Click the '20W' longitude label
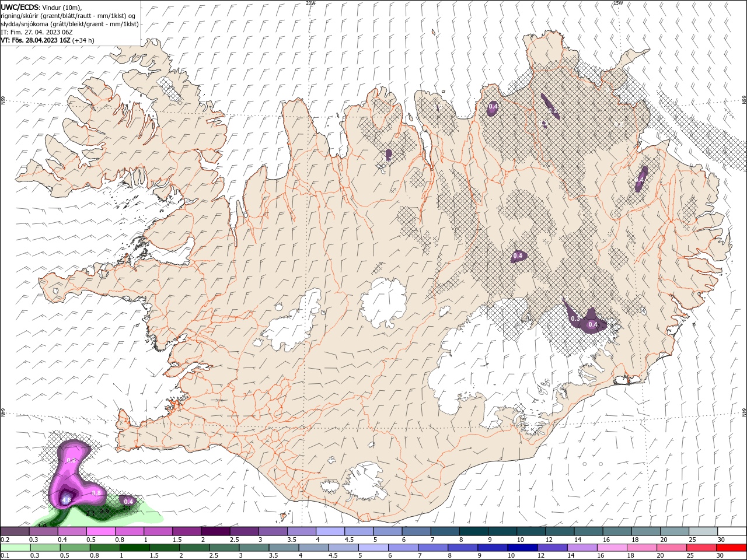 tap(310, 3)
